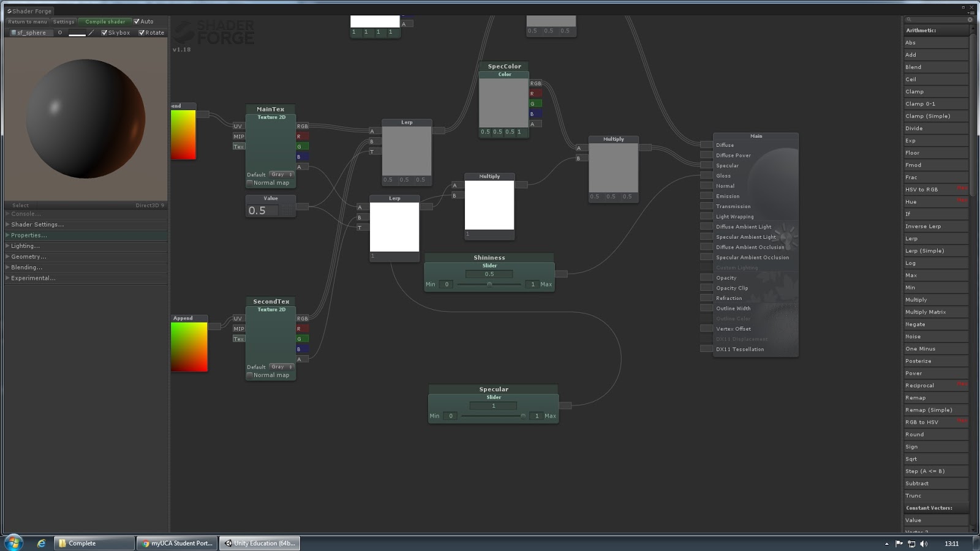
Task: Click the Shininess slider handle
Action: click(x=489, y=283)
